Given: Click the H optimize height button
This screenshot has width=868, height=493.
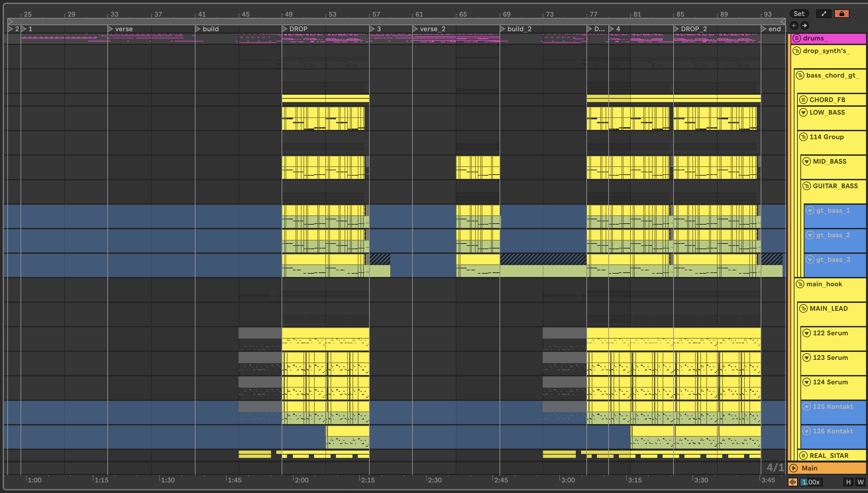Looking at the screenshot, I should click(848, 482).
